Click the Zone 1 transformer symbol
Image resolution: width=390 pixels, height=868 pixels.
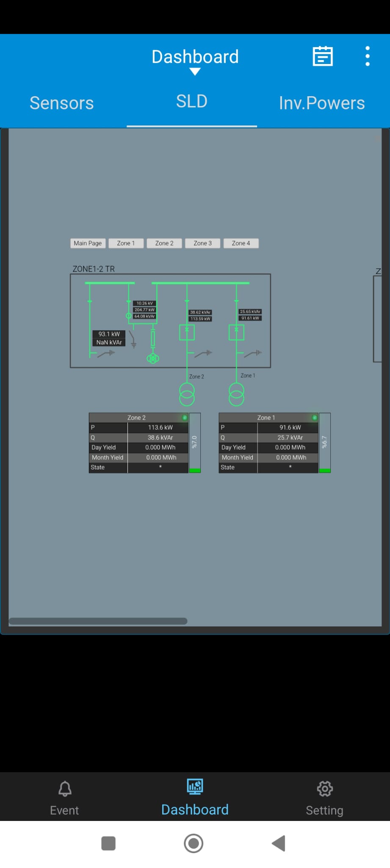click(x=236, y=394)
